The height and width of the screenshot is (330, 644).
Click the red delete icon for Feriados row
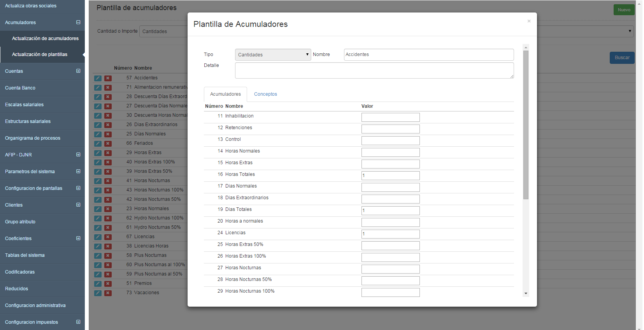(108, 144)
